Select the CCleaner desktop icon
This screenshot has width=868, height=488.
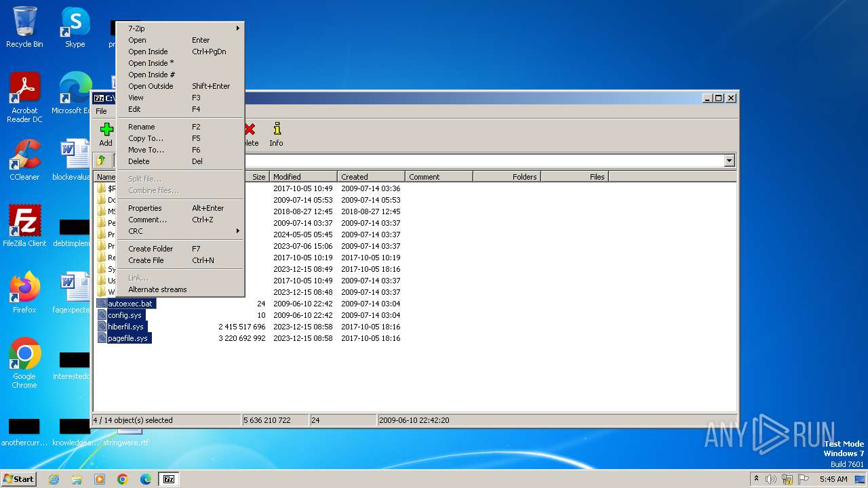point(24,160)
